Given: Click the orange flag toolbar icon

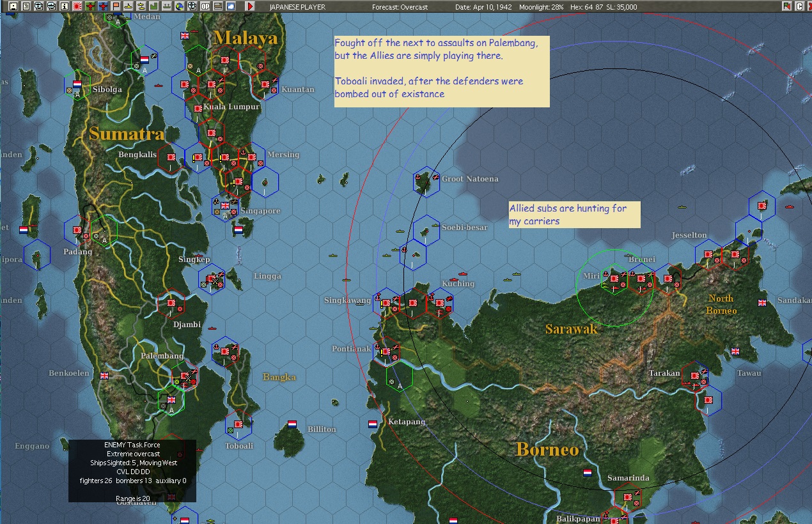Looking at the screenshot, I should (116, 6).
